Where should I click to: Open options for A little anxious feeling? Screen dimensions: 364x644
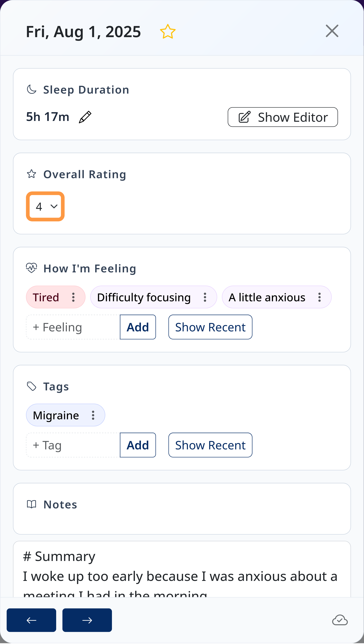(319, 297)
